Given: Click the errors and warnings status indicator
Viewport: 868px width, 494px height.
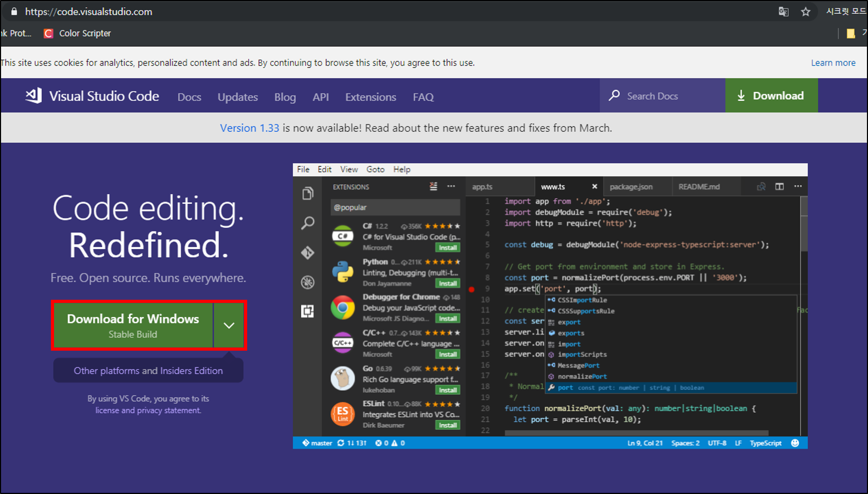Looking at the screenshot, I should click(x=390, y=443).
